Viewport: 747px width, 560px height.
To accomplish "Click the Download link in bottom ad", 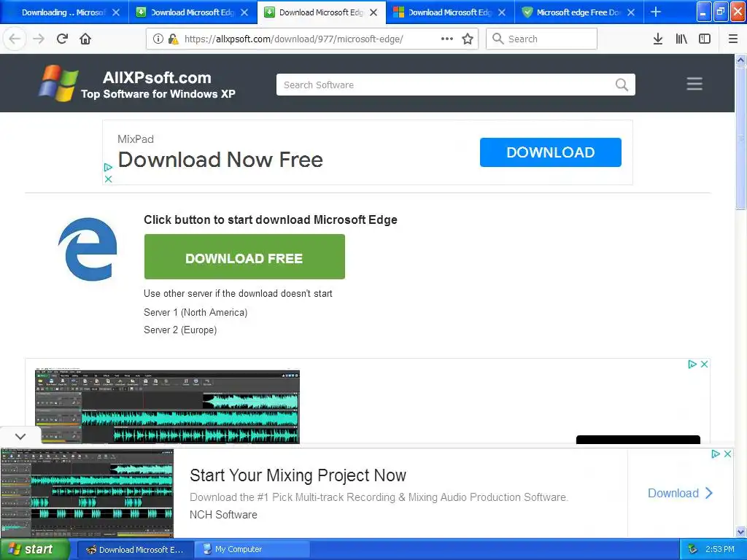I will [681, 493].
